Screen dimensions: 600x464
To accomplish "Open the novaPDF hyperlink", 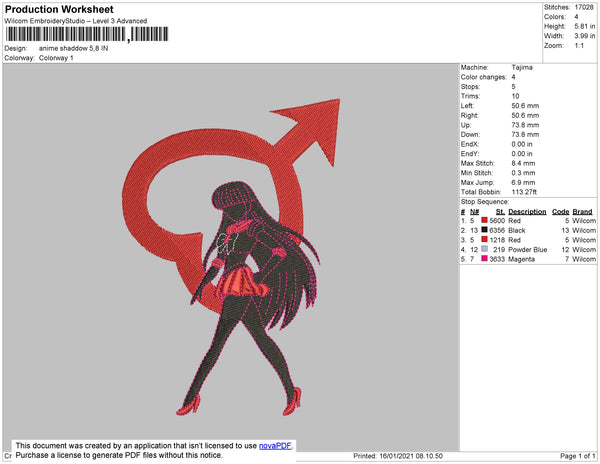I will 275,446.
